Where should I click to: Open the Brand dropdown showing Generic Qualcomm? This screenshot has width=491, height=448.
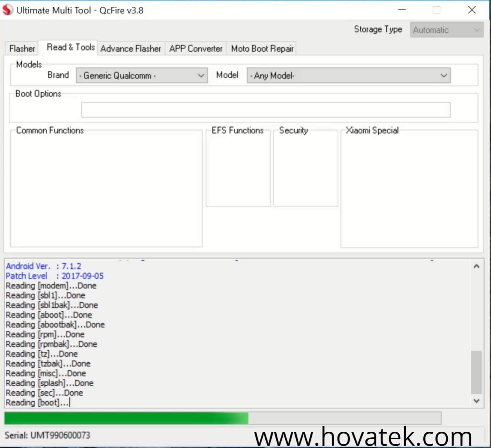(142, 76)
